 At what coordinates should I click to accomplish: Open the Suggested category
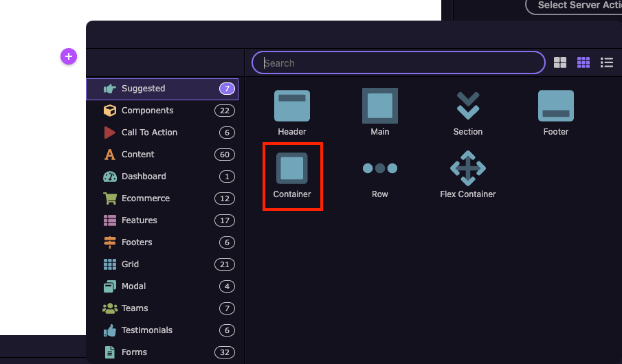click(162, 89)
